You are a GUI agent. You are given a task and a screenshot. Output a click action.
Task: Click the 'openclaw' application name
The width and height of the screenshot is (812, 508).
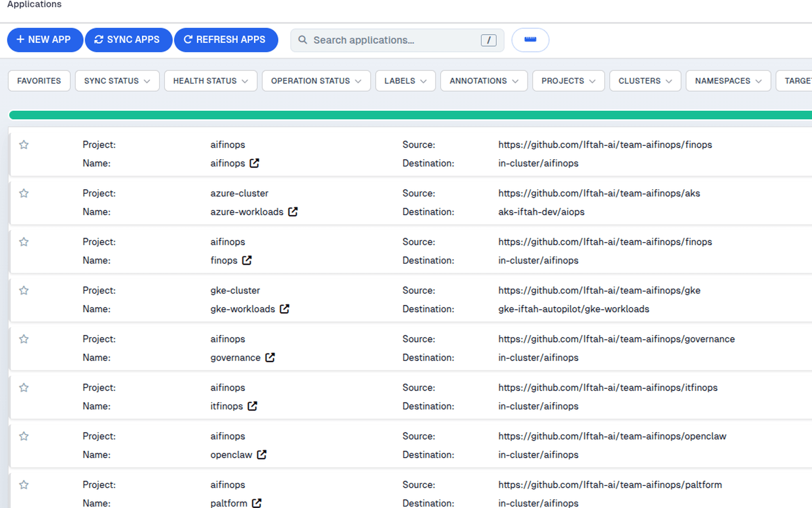(231, 455)
